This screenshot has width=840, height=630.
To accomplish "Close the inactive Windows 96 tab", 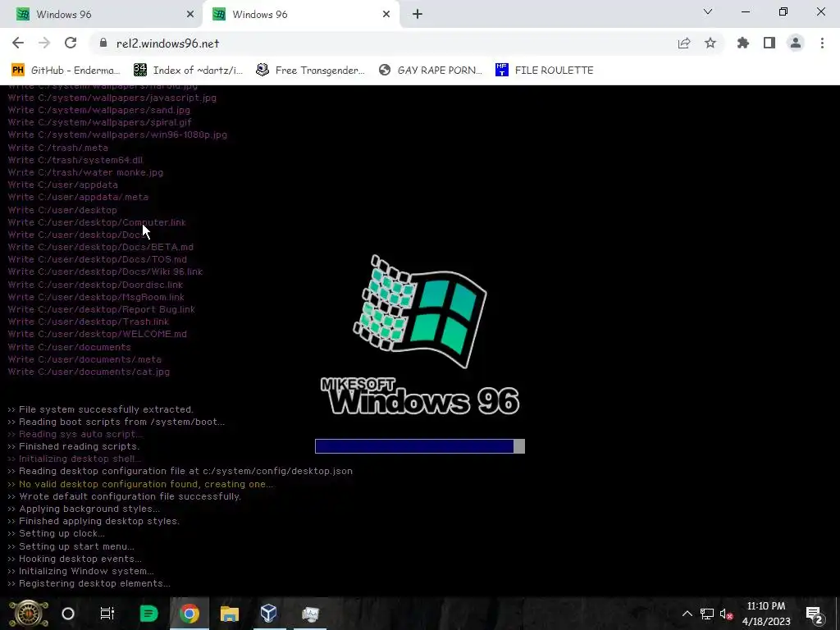I will click(x=190, y=15).
